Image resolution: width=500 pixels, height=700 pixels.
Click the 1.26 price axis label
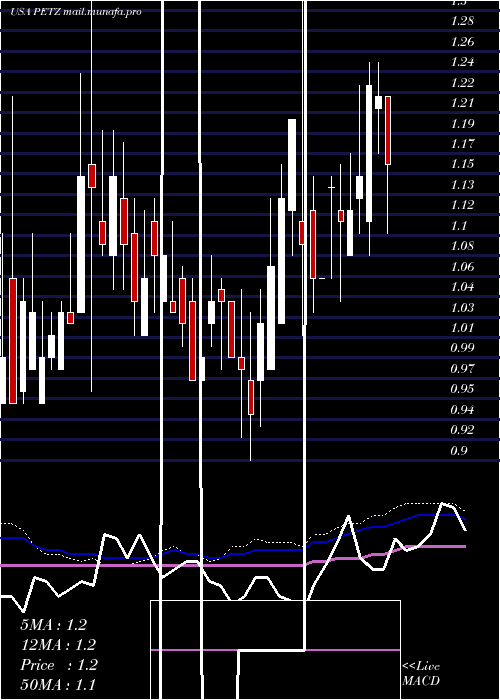(x=462, y=42)
